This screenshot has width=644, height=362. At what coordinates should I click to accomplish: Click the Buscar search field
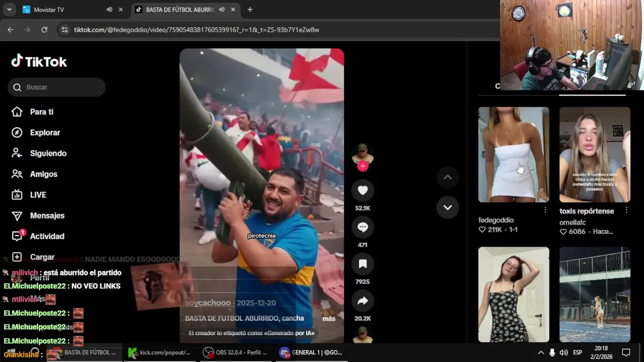coord(56,87)
